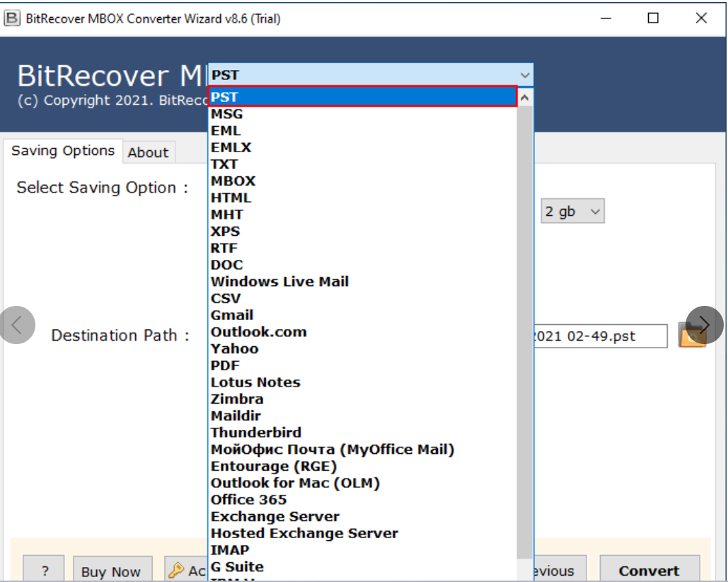
Task: Pick Hosted Exchange Server entry
Action: 363,532
